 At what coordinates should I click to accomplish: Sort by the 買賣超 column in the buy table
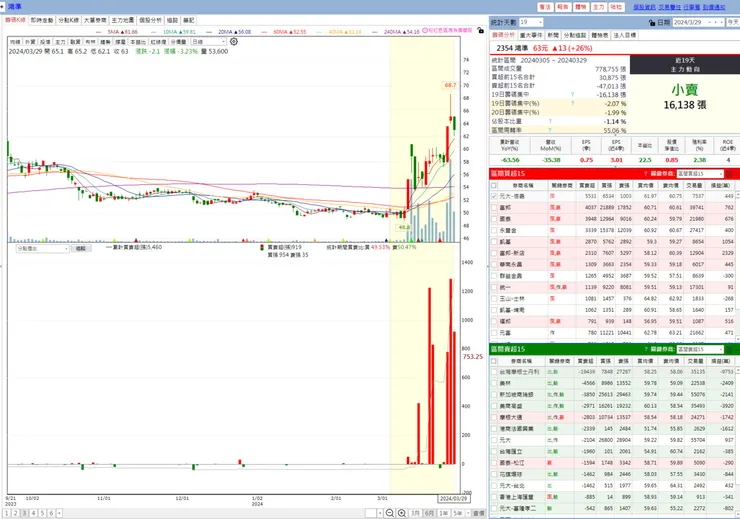586,185
